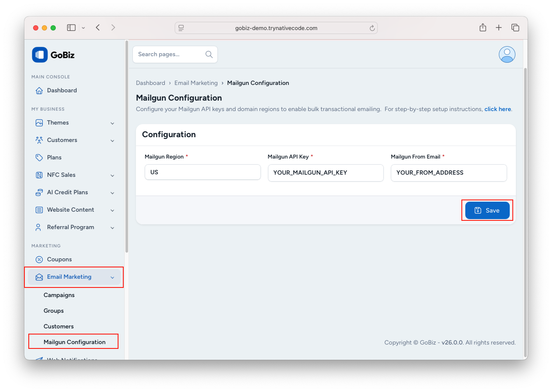Show the browser tab overview
The height and width of the screenshot is (392, 552).
point(515,27)
